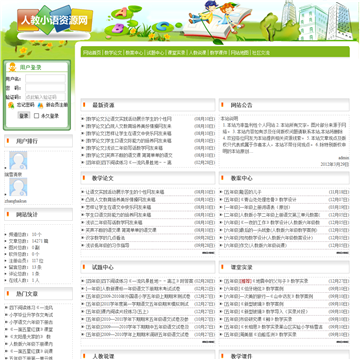Tick the 永久登录 checkbox
Image resolution: width=360 pixels, height=360 pixels.
click(37, 116)
